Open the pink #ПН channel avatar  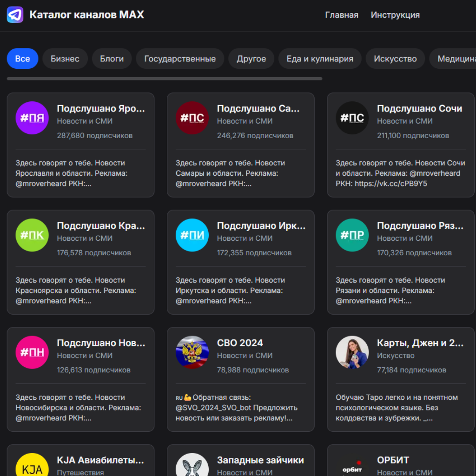(x=32, y=352)
